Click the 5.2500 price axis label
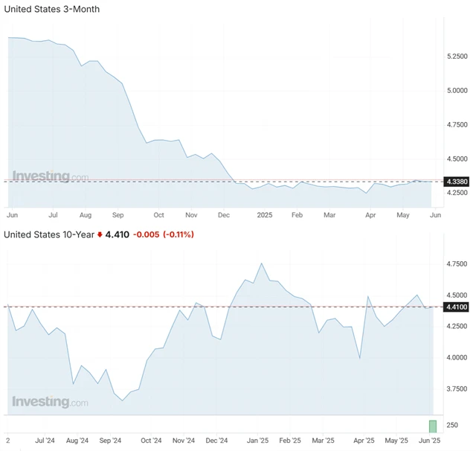The image size is (476, 451). [456, 56]
